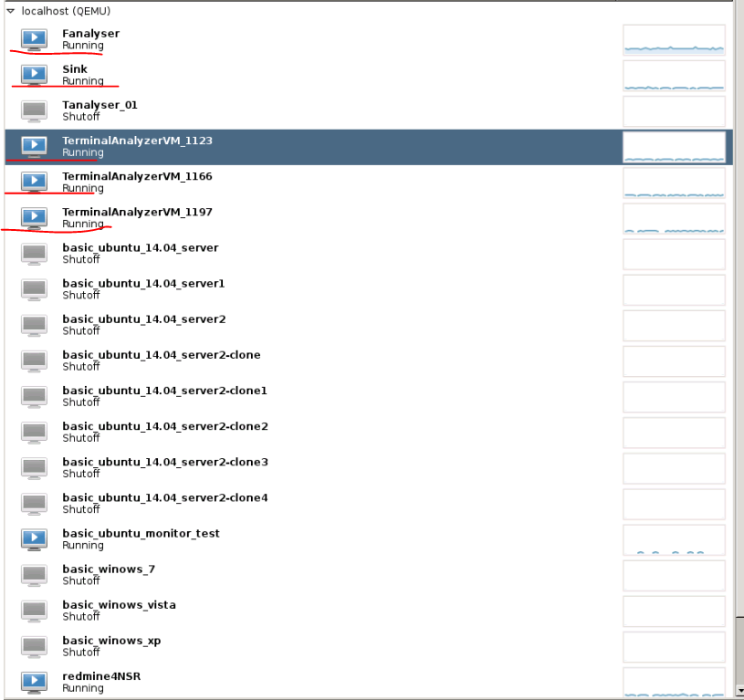Click the redmine4NSR running VM icon
This screenshot has width=744, height=700.
coord(34,682)
